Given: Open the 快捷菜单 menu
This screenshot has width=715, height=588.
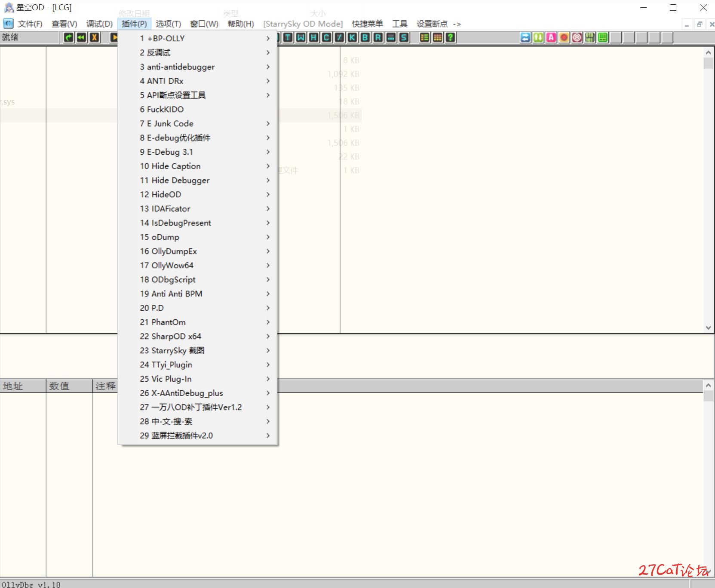Looking at the screenshot, I should tap(367, 24).
